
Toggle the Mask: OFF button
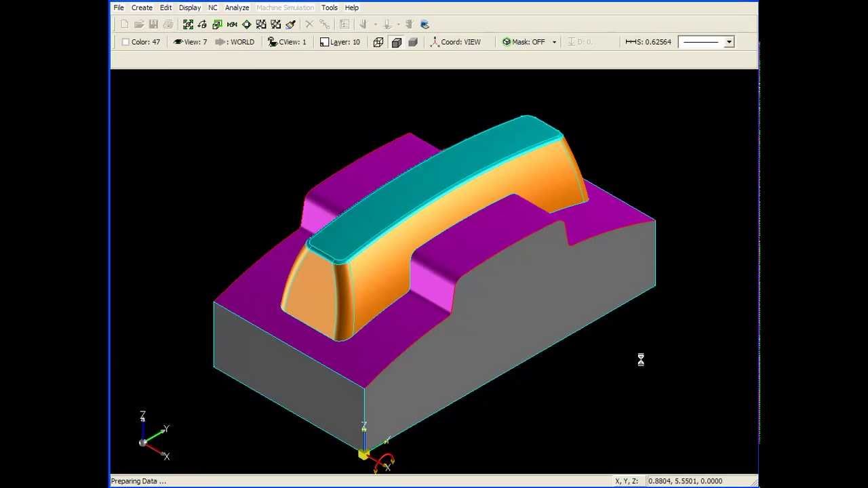point(524,42)
